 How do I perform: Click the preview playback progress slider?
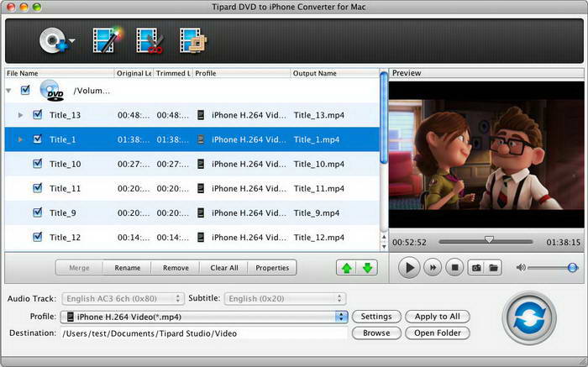tap(489, 242)
